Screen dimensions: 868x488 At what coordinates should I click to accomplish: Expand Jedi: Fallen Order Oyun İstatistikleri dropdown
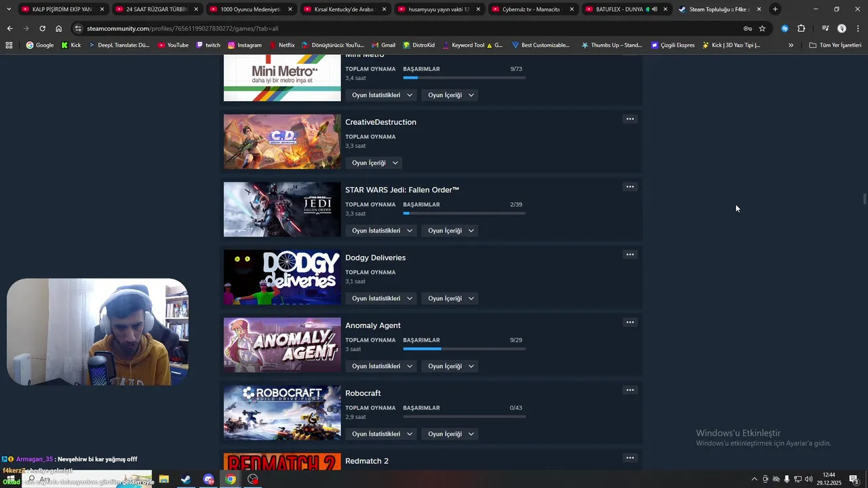[x=382, y=230]
